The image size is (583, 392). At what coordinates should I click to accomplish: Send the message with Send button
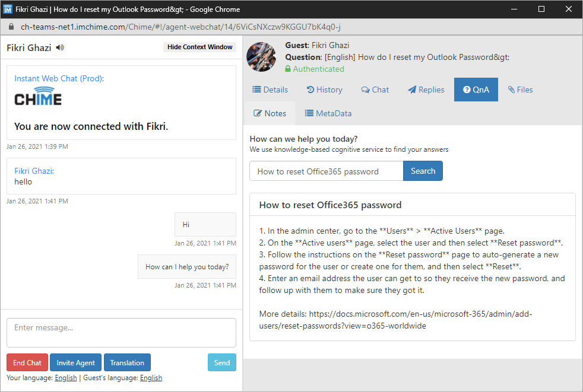click(x=222, y=363)
